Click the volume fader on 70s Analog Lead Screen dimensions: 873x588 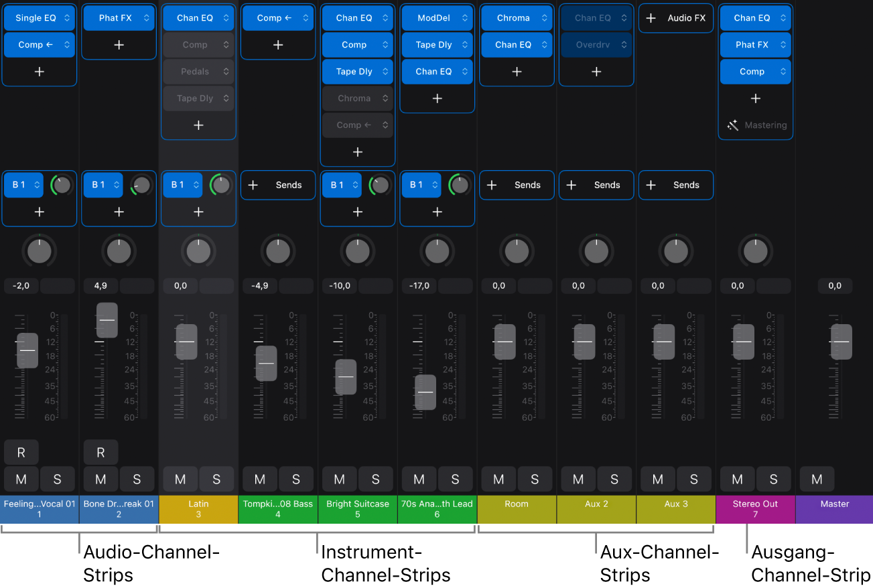(425, 393)
